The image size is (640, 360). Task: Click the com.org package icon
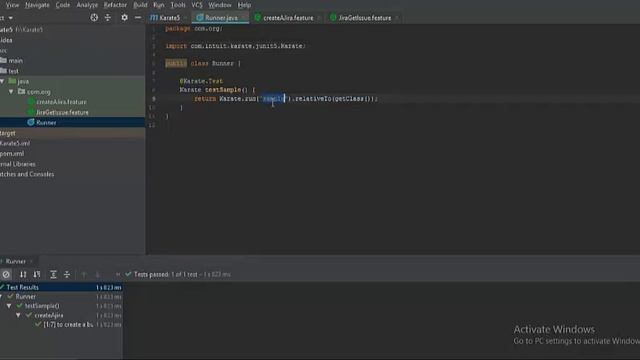(x=22, y=91)
